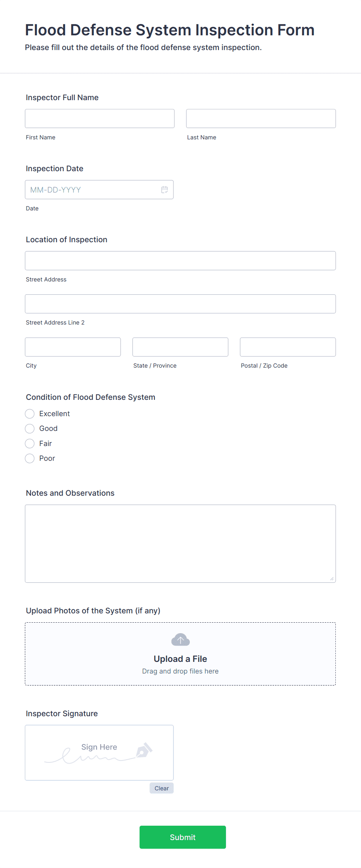
Task: Mark the condition as Poor
Action: click(x=30, y=458)
